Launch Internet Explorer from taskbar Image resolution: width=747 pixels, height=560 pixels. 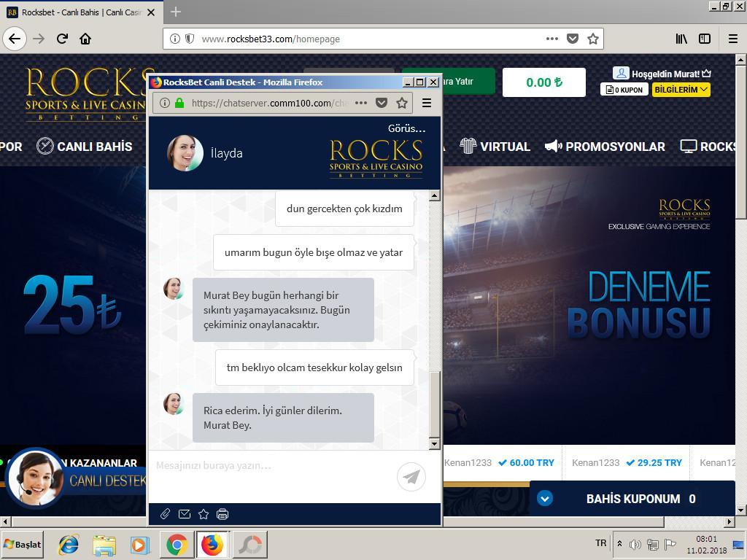pyautogui.click(x=69, y=545)
